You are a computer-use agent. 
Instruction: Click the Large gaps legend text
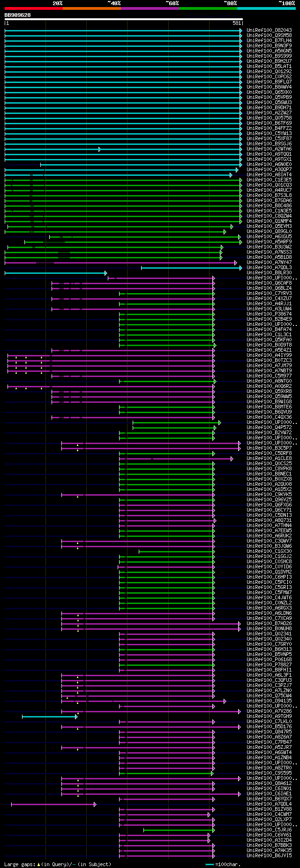click(x=58, y=864)
